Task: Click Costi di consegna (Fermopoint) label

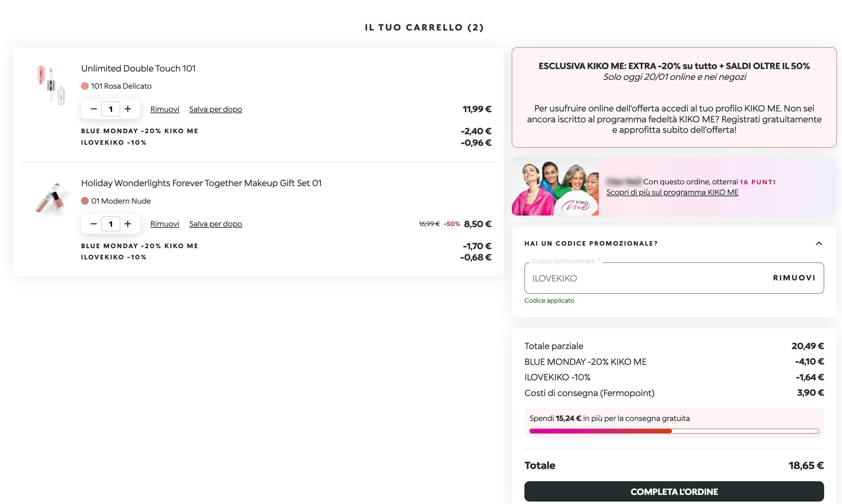Action: tap(589, 393)
